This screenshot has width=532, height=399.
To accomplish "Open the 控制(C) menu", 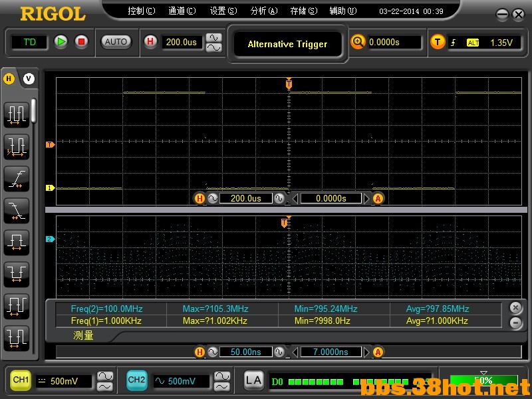I will [x=142, y=11].
